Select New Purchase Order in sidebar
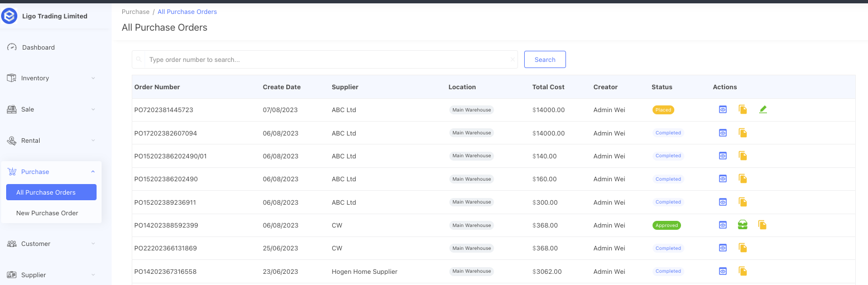 47,213
